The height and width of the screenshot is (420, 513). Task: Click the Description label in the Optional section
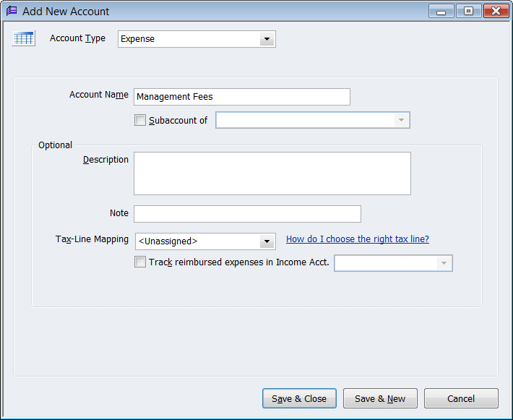(105, 160)
